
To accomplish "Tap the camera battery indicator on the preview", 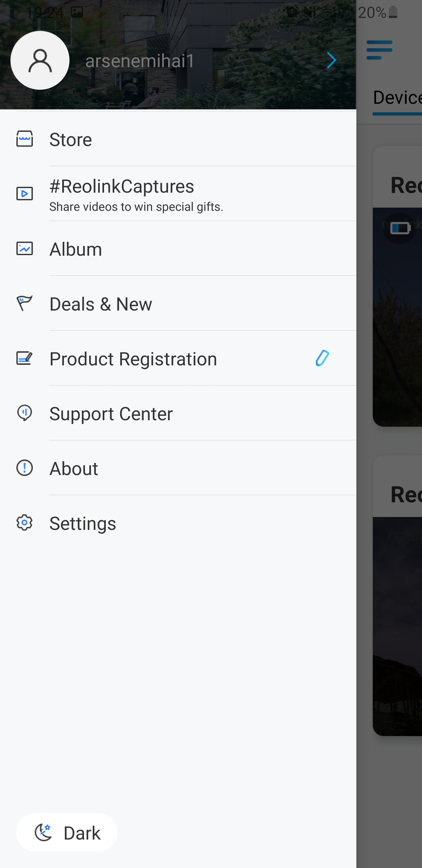I will click(399, 228).
